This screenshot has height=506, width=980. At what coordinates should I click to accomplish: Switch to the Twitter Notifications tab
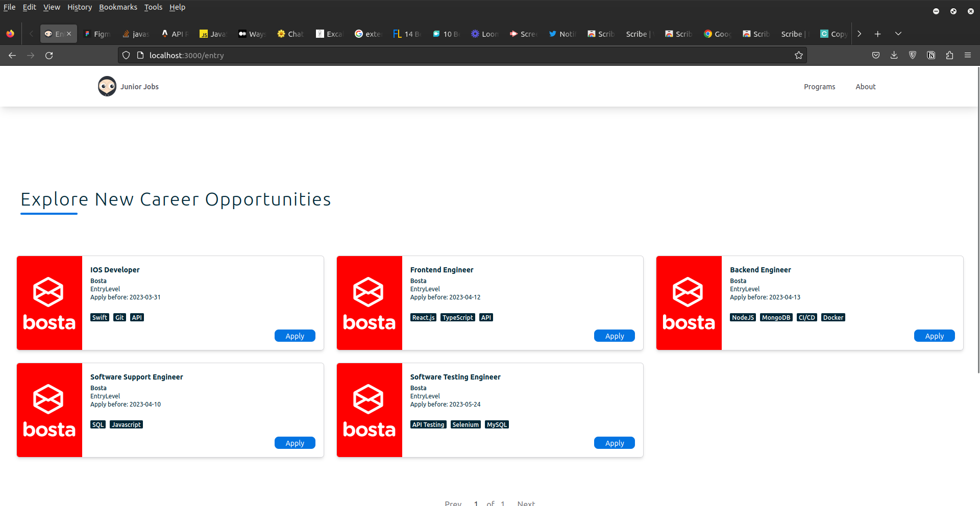tap(562, 34)
